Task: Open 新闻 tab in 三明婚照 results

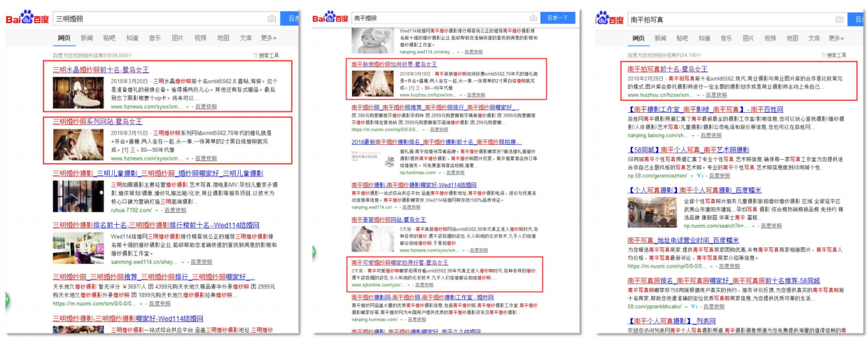Action: [x=86, y=38]
